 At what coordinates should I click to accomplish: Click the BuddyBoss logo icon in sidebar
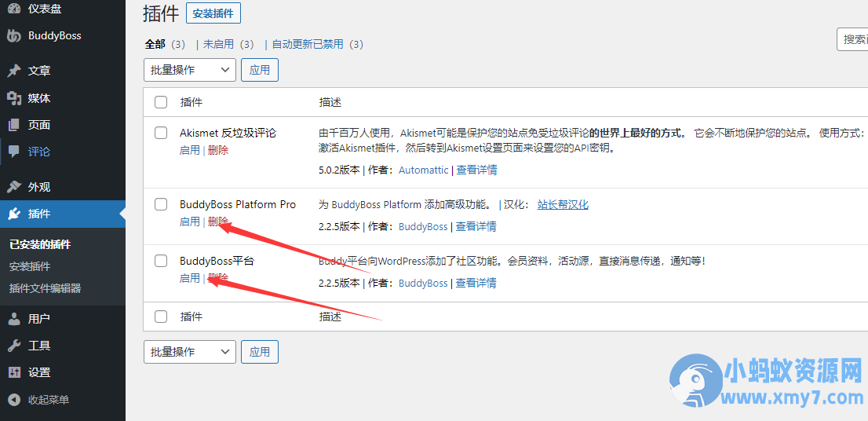(14, 35)
